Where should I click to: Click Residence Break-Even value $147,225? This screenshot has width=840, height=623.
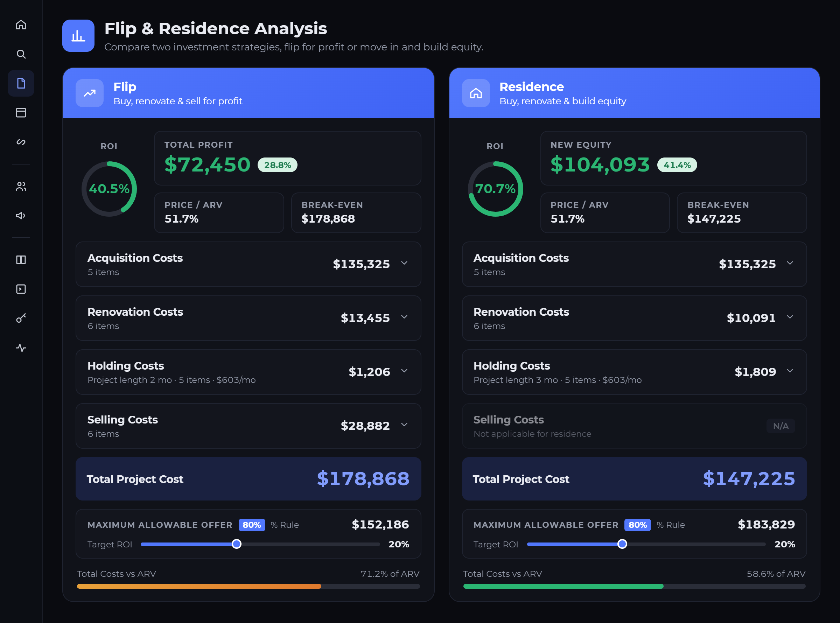(714, 219)
